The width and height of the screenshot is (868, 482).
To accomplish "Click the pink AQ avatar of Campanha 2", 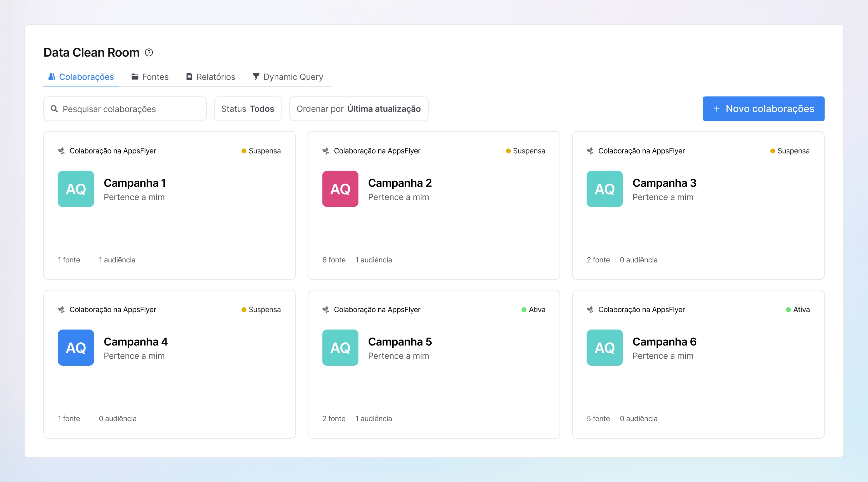I will coord(340,189).
